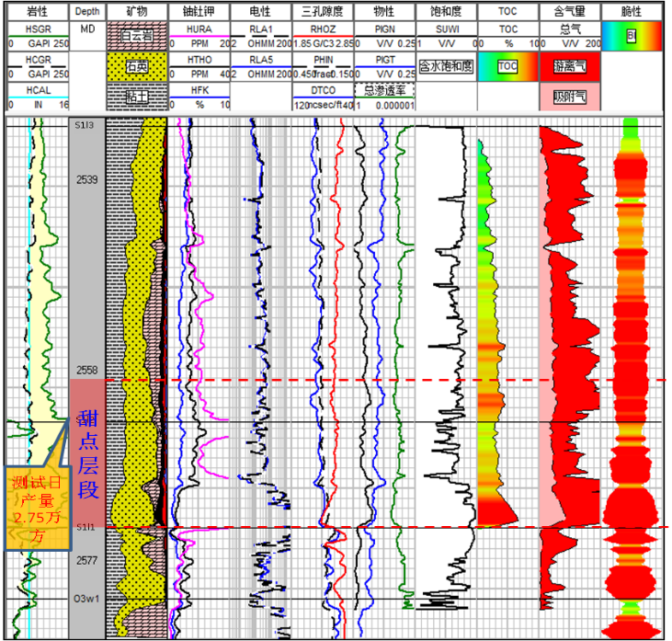Open the 电性 track header
Image resolution: width=672 pixels, height=641 pixels.
click(260, 12)
